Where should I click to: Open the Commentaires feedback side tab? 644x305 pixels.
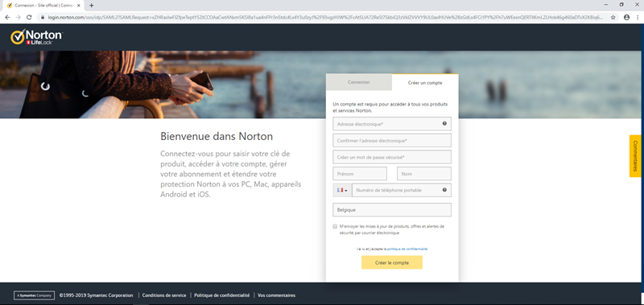click(x=635, y=156)
